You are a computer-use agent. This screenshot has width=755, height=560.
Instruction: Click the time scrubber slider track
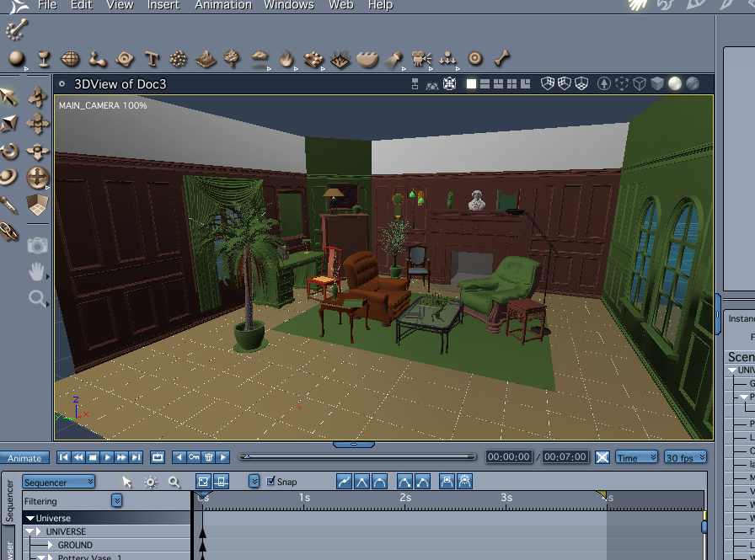click(358, 456)
